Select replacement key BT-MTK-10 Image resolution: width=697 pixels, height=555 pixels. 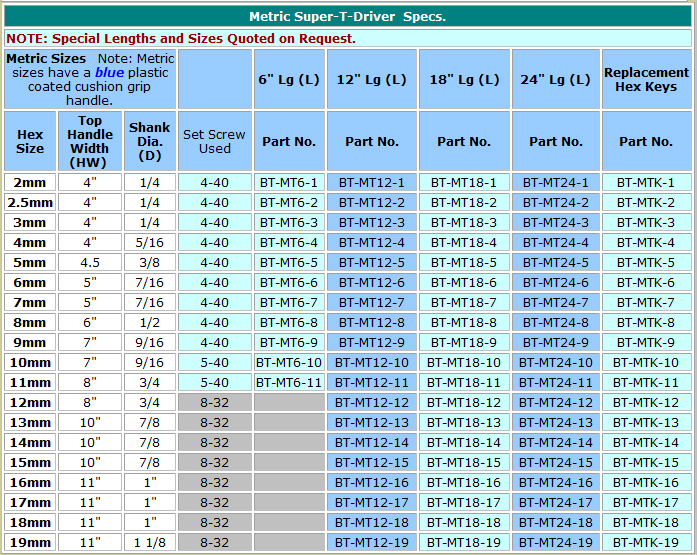pyautogui.click(x=646, y=362)
